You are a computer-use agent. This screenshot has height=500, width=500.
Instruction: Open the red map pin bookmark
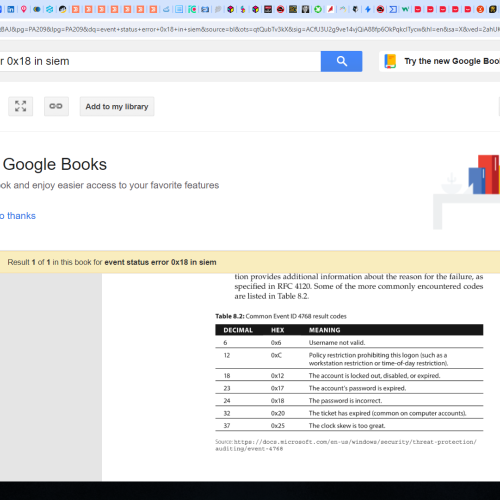click(x=23, y=9)
